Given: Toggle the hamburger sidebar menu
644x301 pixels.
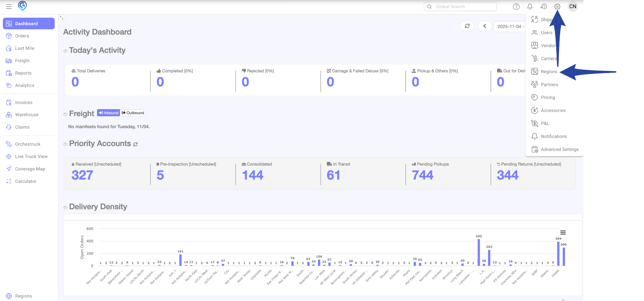Looking at the screenshot, I should pos(9,7).
